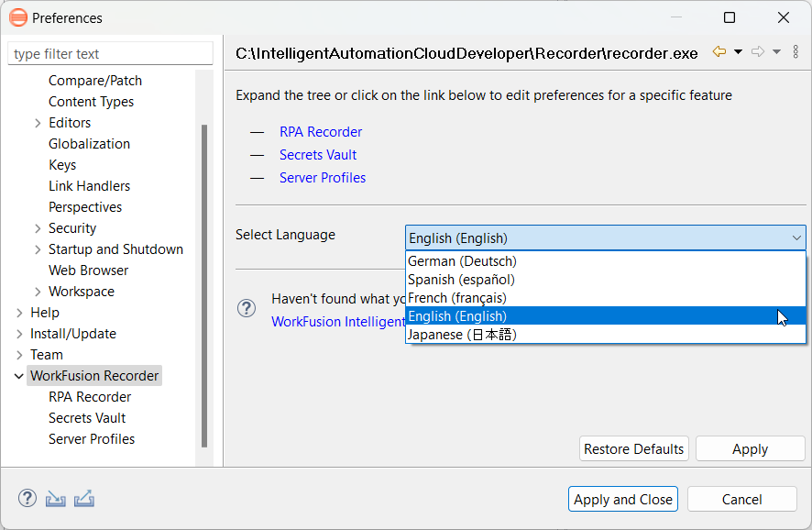Viewport: 812px width, 530px height.
Task: Choose Spanish (español) from language list
Action: [606, 280]
